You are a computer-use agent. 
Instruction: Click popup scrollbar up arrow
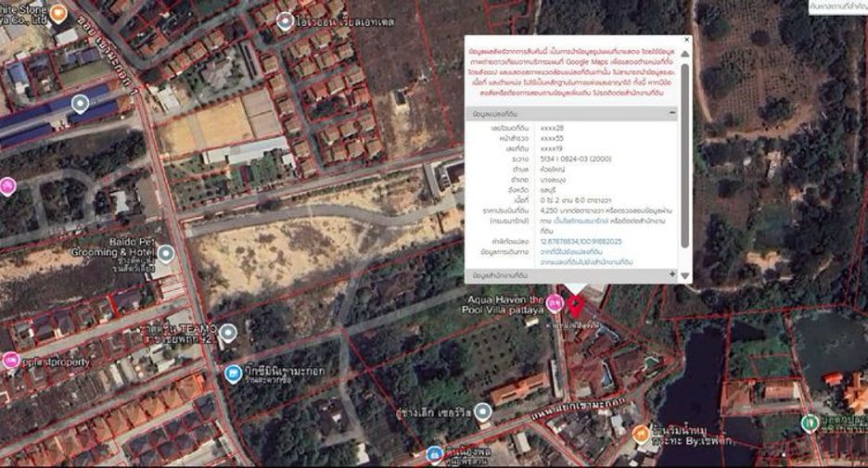point(684,54)
